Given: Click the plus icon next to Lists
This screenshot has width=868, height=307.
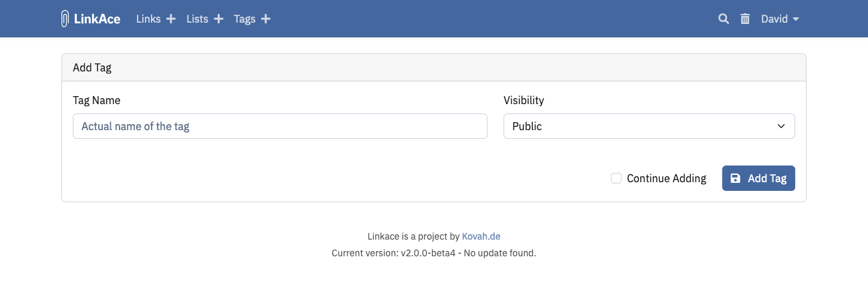Looking at the screenshot, I should pos(218,19).
